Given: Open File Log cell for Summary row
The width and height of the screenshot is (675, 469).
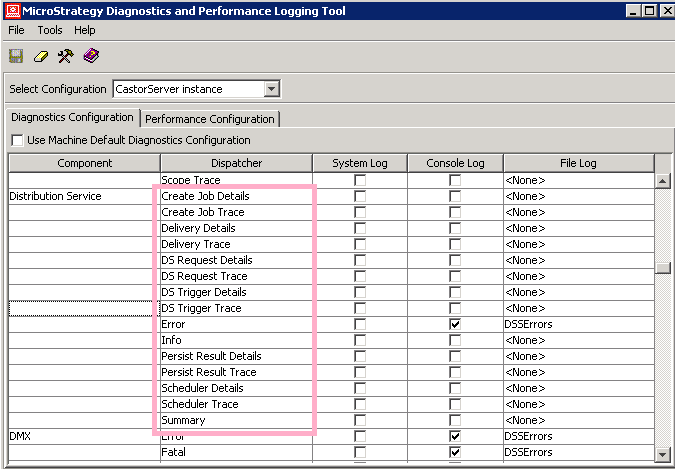Looking at the screenshot, I should tap(578, 421).
